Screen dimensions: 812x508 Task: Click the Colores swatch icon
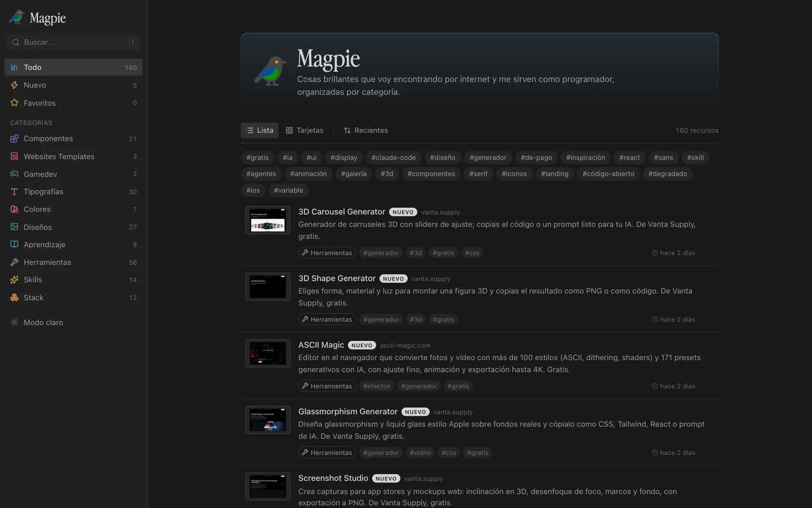pos(14,209)
